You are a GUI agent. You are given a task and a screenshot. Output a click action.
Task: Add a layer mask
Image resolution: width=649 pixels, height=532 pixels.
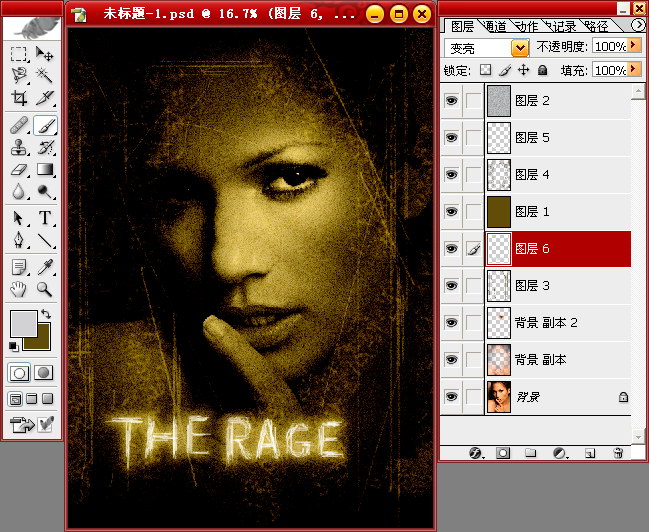[503, 453]
